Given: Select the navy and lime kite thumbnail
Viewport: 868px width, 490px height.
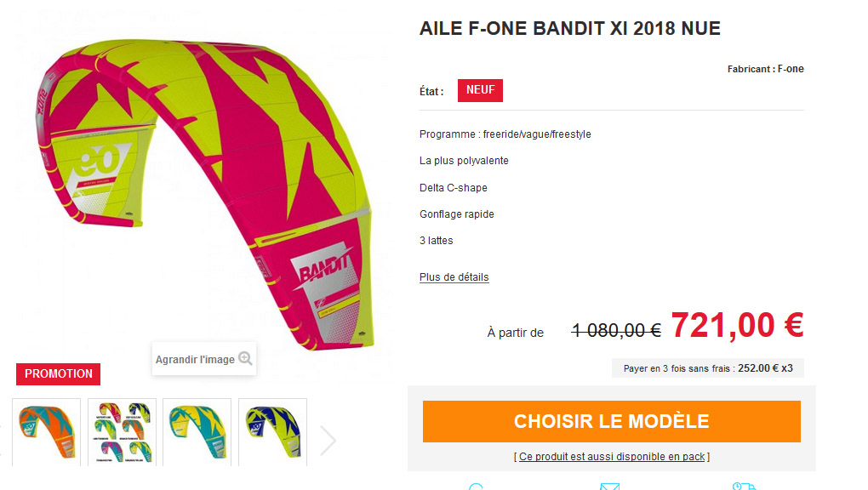Looking at the screenshot, I should (273, 432).
